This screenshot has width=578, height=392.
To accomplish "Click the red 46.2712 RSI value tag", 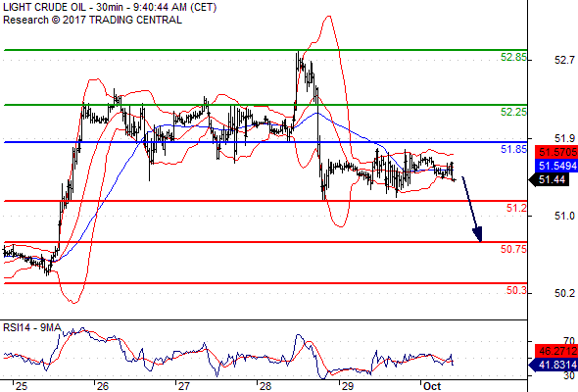I will [556, 351].
